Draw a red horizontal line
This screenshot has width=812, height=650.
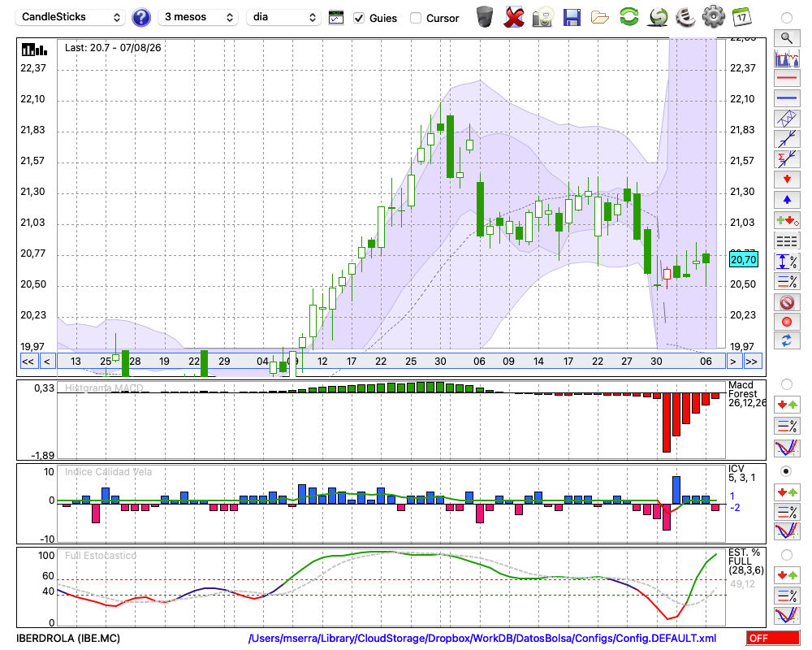(x=787, y=78)
